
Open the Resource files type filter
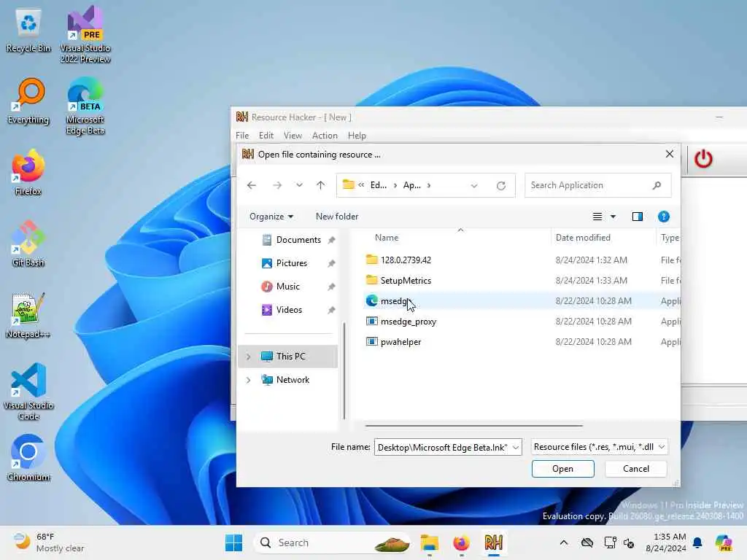click(600, 447)
